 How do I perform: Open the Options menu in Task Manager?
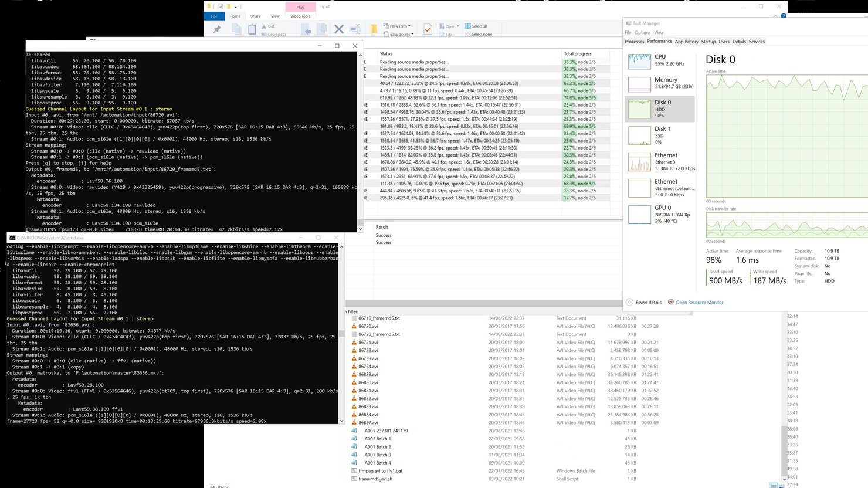[642, 33]
